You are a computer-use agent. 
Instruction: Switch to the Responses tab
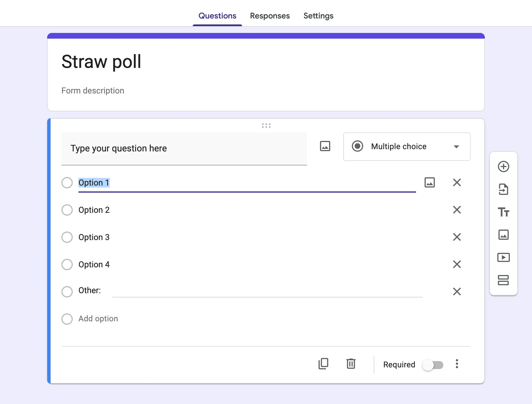coord(270,16)
